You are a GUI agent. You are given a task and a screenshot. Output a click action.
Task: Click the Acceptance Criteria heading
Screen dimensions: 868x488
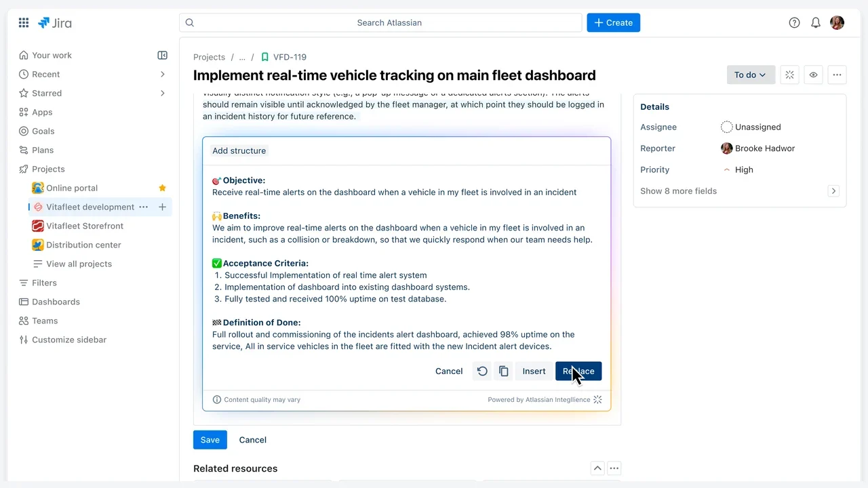click(x=266, y=263)
